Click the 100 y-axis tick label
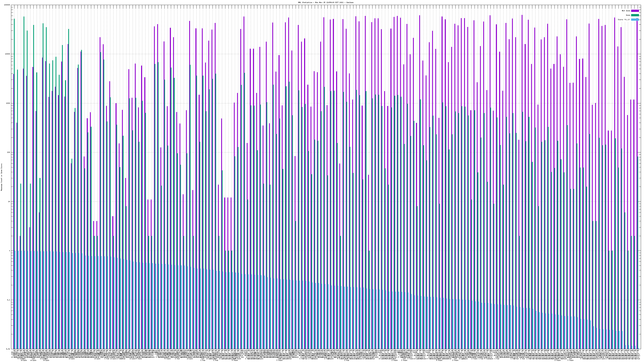Viewport: 644px width, 362px height. pyautogui.click(x=9, y=152)
